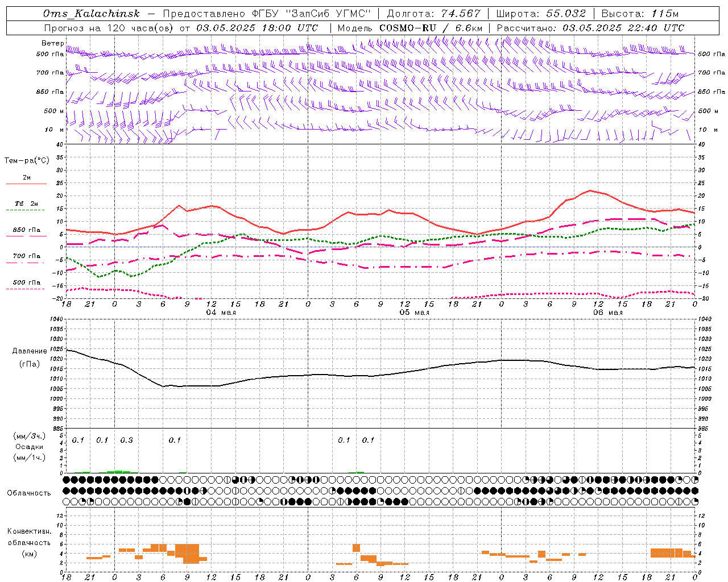
Task: Click the (км) unit of convective cloudiness
Action: click(x=29, y=554)
